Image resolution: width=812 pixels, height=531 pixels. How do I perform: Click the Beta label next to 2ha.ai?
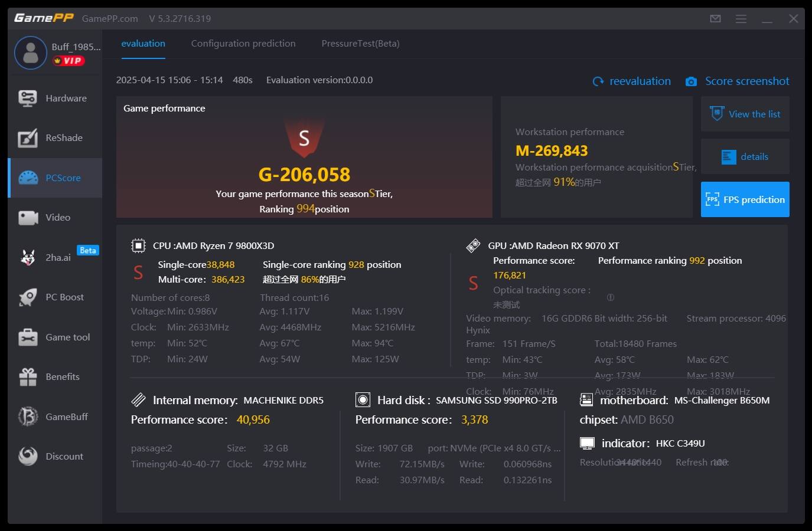88,251
